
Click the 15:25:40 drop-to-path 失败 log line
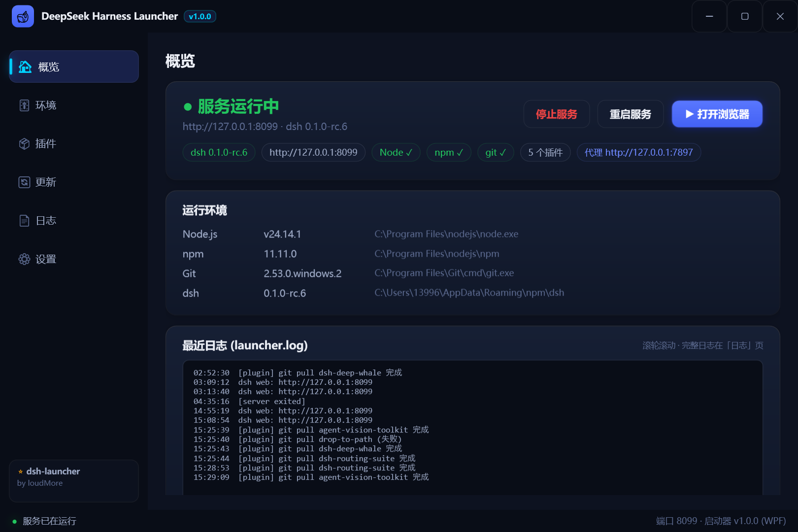(x=298, y=439)
